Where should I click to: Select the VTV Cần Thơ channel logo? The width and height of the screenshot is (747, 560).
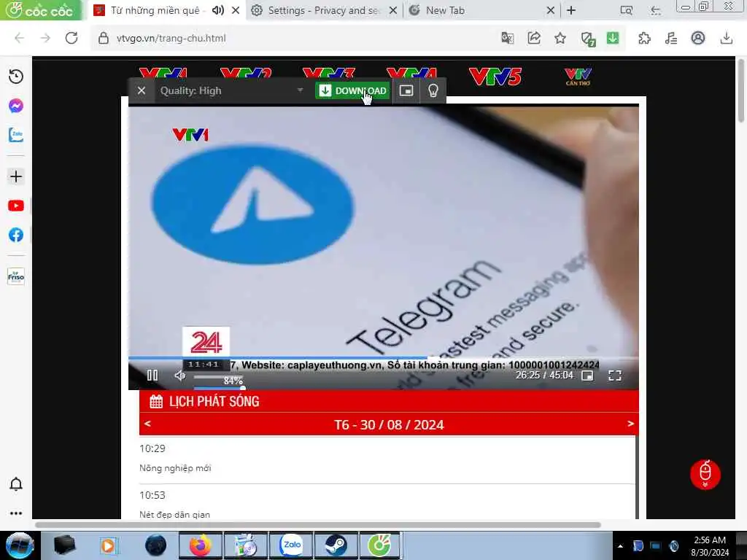(x=578, y=76)
